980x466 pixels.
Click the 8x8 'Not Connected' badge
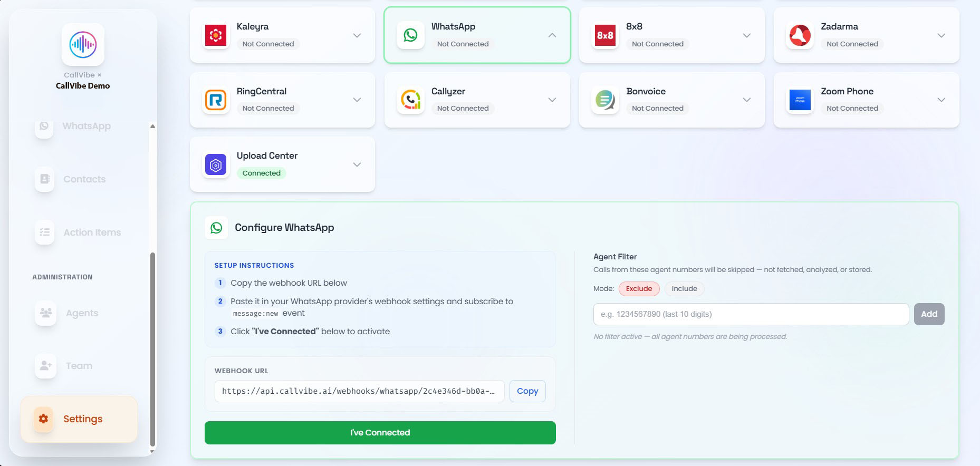click(658, 44)
